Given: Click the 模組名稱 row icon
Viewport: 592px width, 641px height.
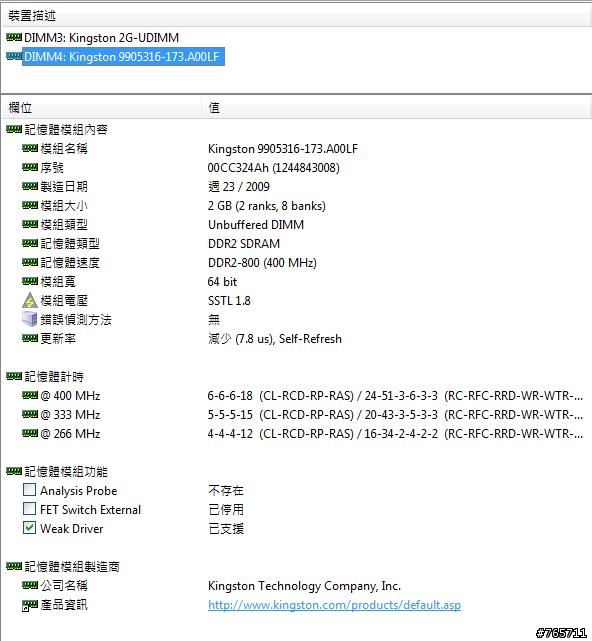Looking at the screenshot, I should [x=30, y=148].
